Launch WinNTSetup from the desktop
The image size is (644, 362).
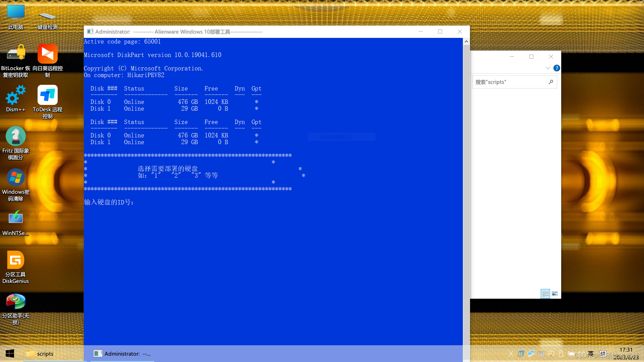tap(15, 218)
